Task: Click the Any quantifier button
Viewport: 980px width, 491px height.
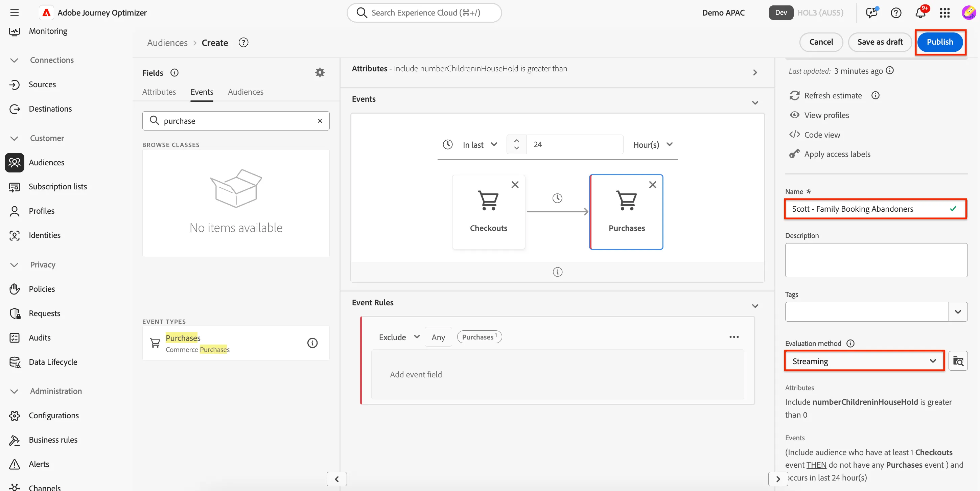Action: [438, 337]
